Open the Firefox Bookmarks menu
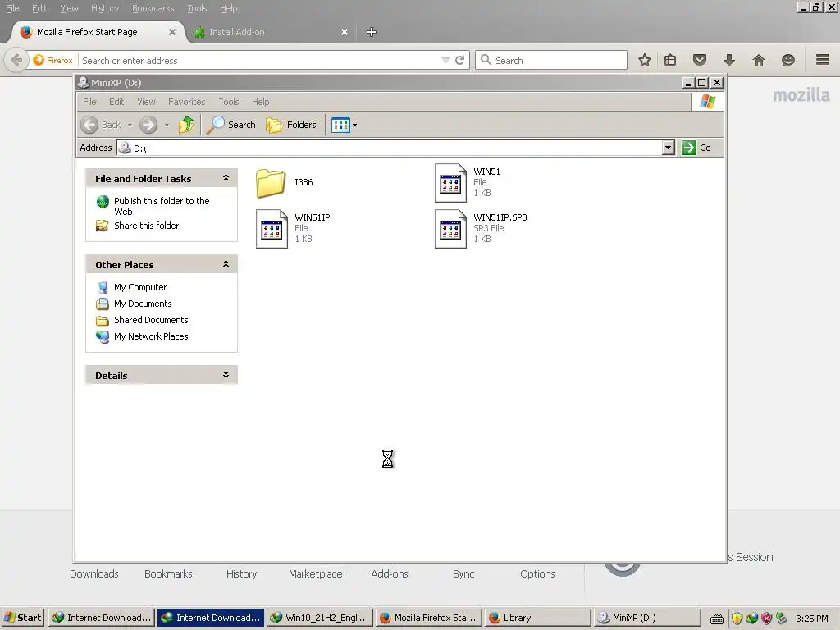This screenshot has height=630, width=840. point(153,8)
